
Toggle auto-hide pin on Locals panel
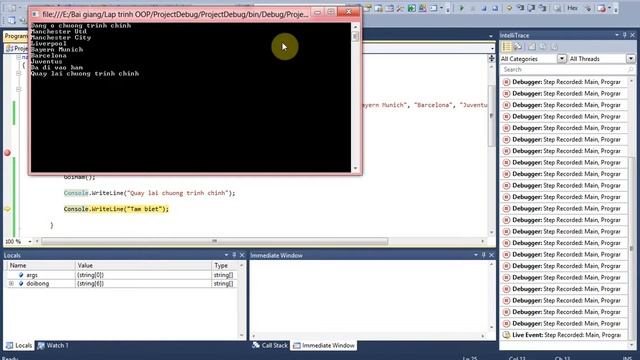[234, 255]
